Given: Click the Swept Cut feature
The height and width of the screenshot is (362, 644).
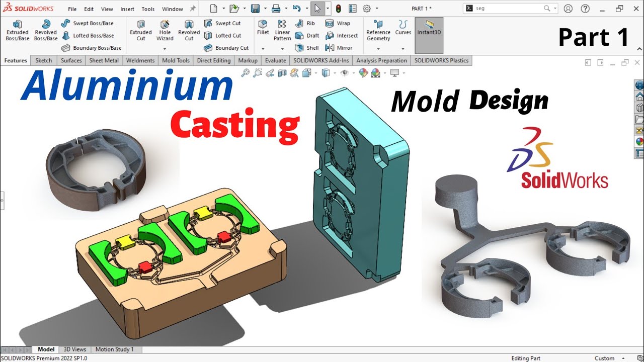Looking at the screenshot, I should click(x=222, y=23).
